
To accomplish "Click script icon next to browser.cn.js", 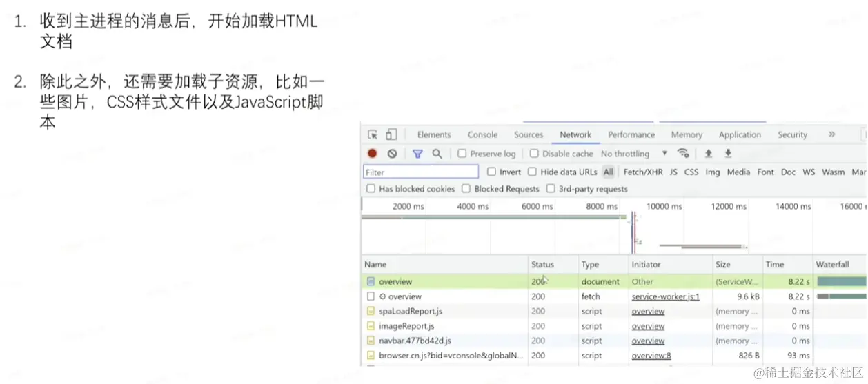I will coord(371,356).
